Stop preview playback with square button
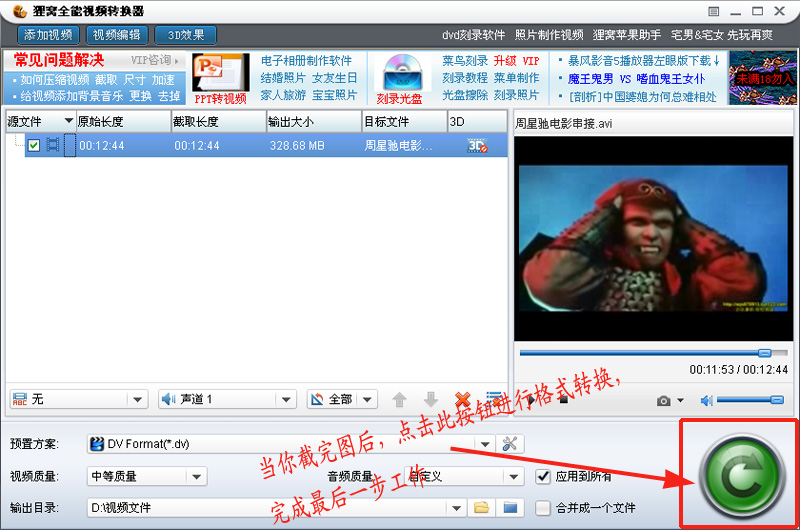The height and width of the screenshot is (530, 800). coord(563,400)
